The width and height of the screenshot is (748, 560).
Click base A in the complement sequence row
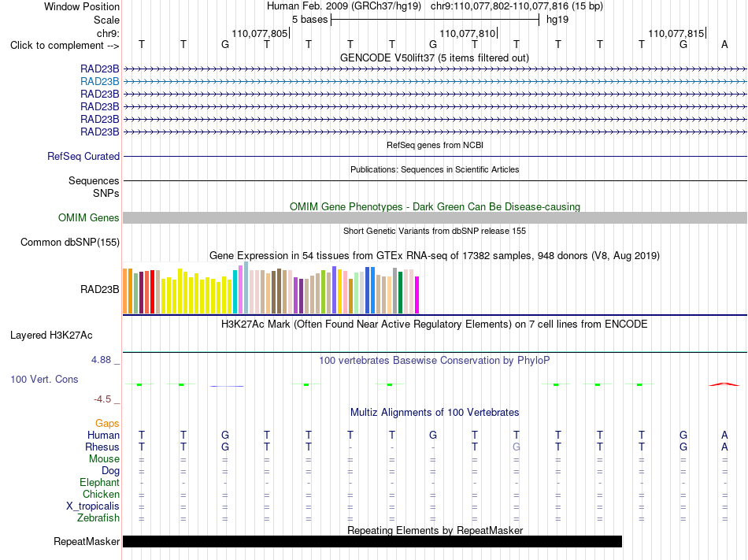(x=724, y=45)
